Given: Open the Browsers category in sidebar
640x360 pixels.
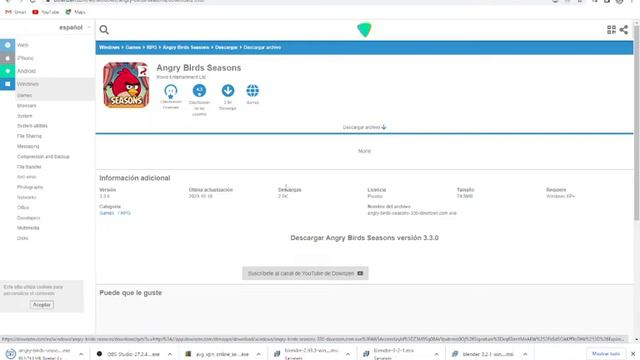Looking at the screenshot, I should [27, 105].
